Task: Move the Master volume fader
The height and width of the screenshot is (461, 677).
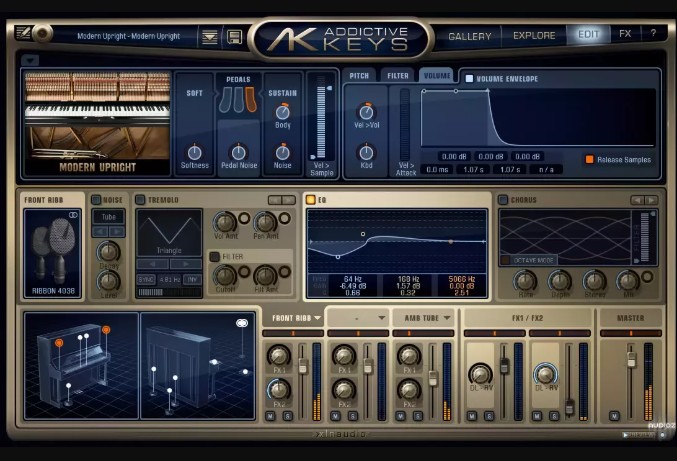Action: tap(631, 359)
